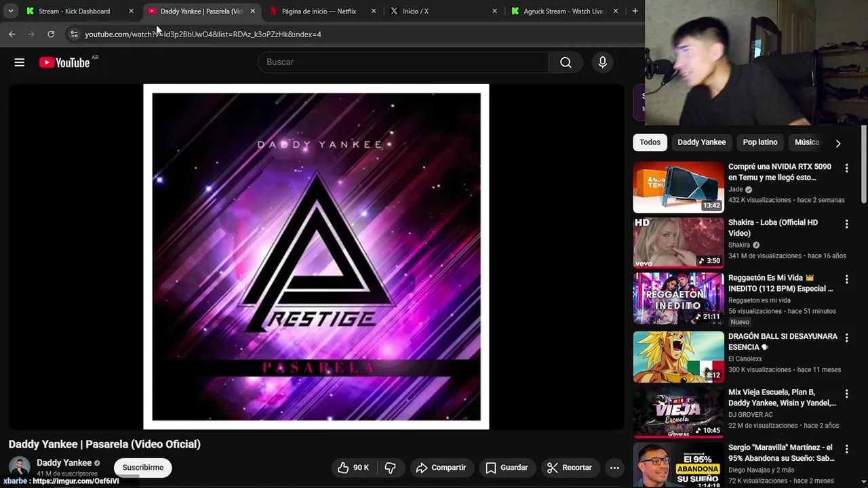
Task: Select the Todos filter chip
Action: tap(650, 142)
